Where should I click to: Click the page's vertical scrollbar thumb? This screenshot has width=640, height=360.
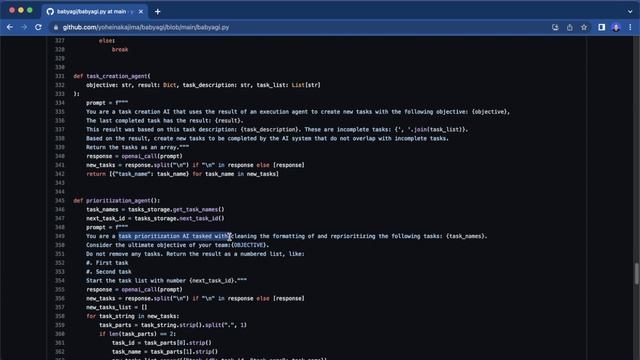(x=636, y=274)
